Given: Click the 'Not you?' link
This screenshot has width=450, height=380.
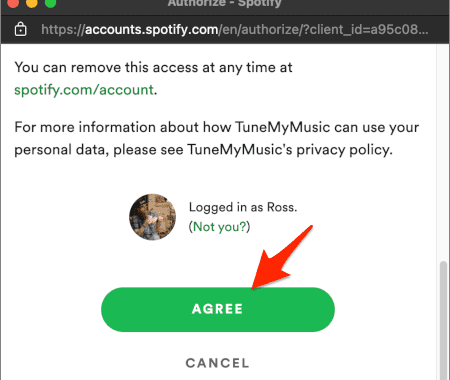Looking at the screenshot, I should click(219, 227).
